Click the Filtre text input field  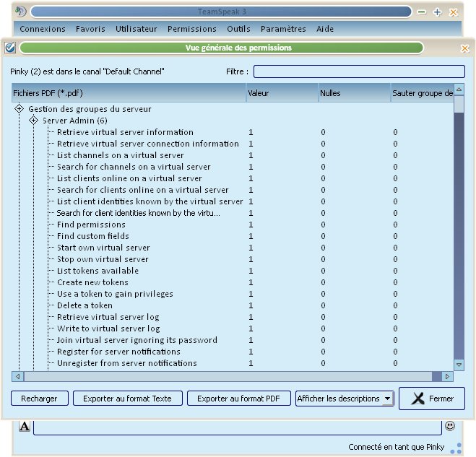359,71
